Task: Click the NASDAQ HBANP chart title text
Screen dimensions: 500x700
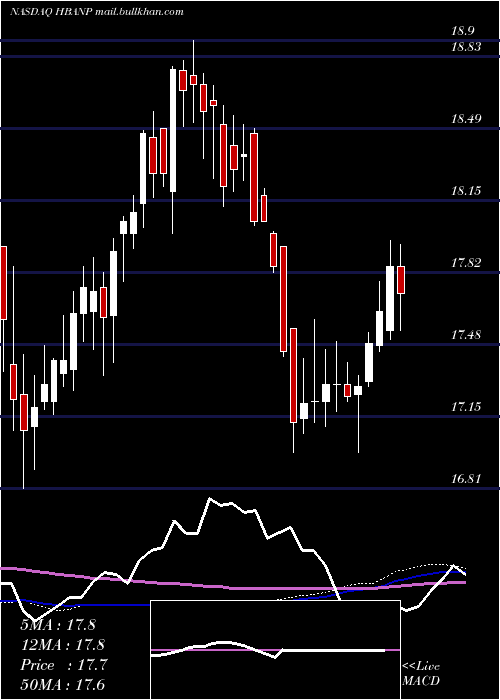Action: tap(96, 12)
